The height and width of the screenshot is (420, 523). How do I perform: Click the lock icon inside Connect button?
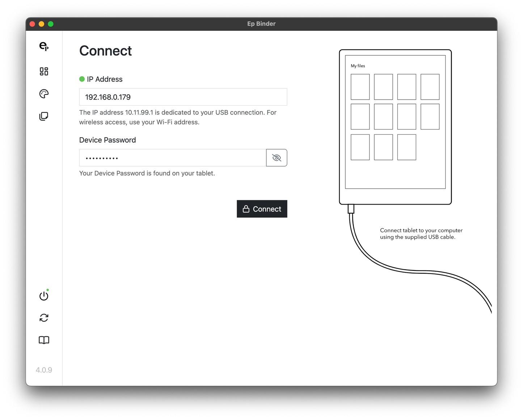click(246, 209)
